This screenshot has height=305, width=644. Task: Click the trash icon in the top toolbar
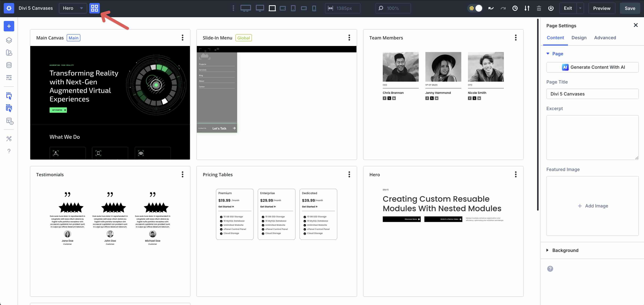coord(539,8)
